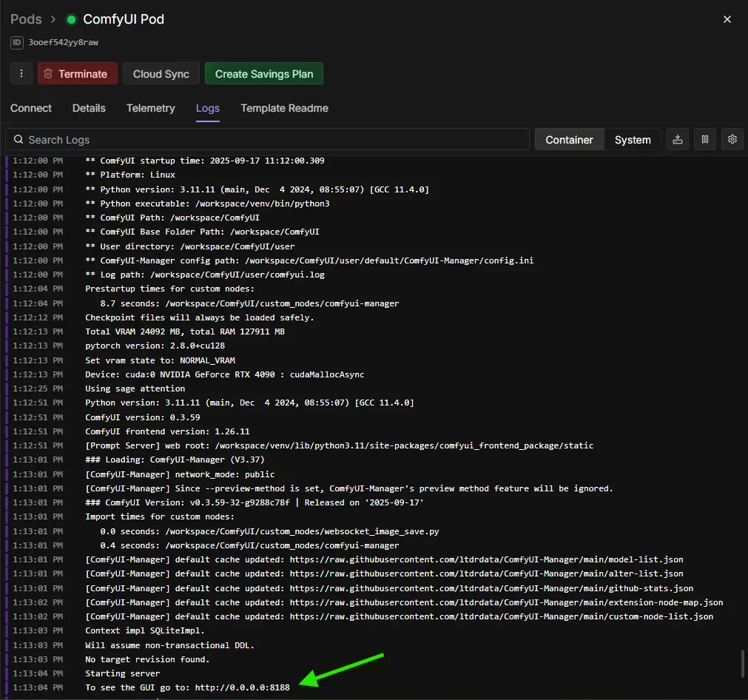Click the extension-node-map.json cache URL line
Screen dimensions: 748x700
click(x=404, y=602)
